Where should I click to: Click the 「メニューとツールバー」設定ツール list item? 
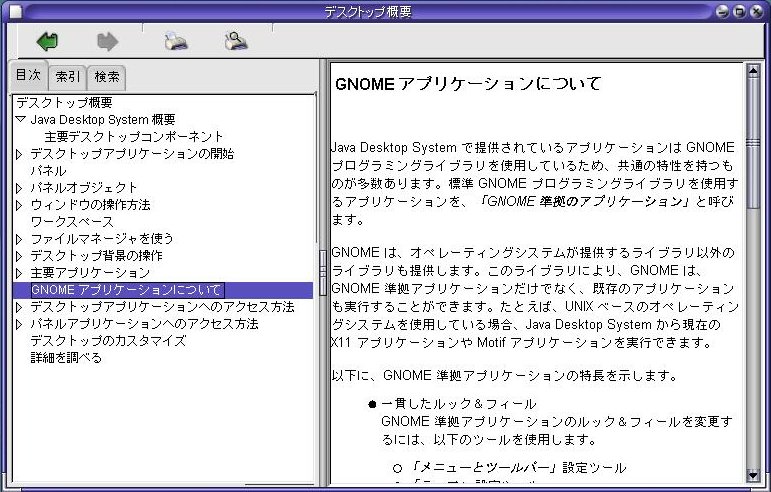click(519, 467)
